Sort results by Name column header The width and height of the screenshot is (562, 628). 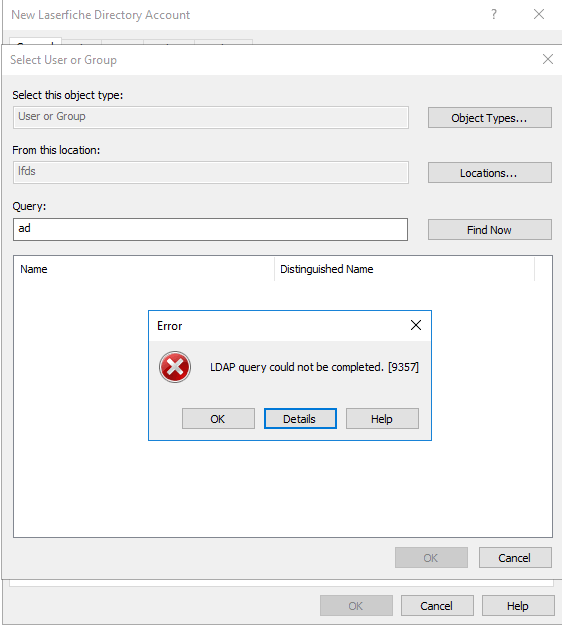(144, 269)
